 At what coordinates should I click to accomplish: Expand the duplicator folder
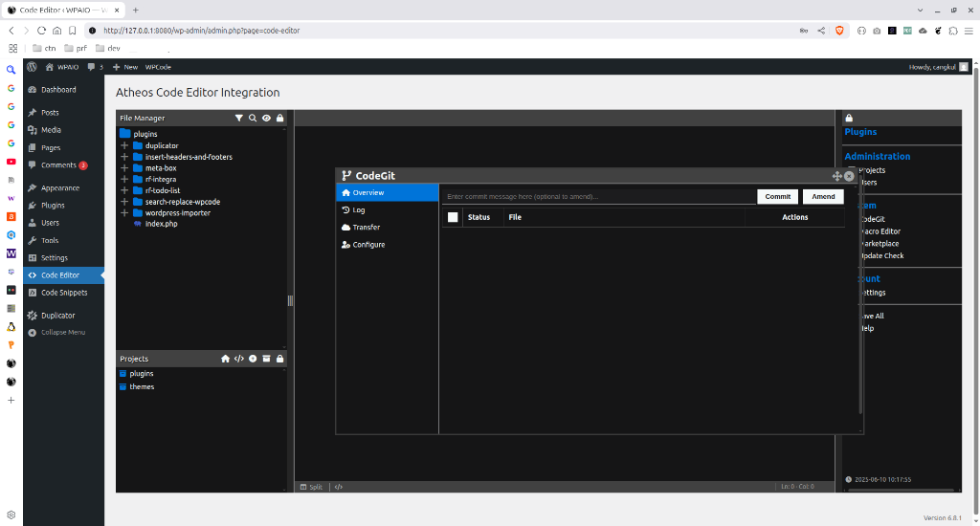124,145
